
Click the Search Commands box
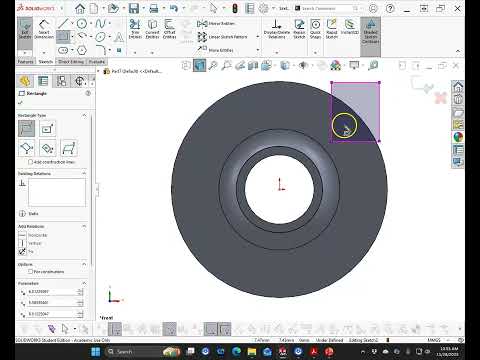click(327, 8)
